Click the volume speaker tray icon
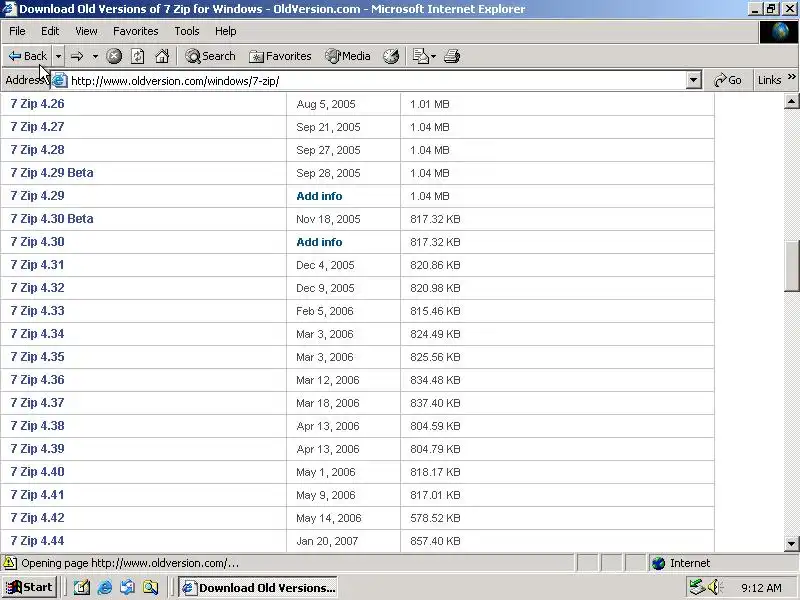Viewport: 800px width, 600px height. tap(714, 587)
